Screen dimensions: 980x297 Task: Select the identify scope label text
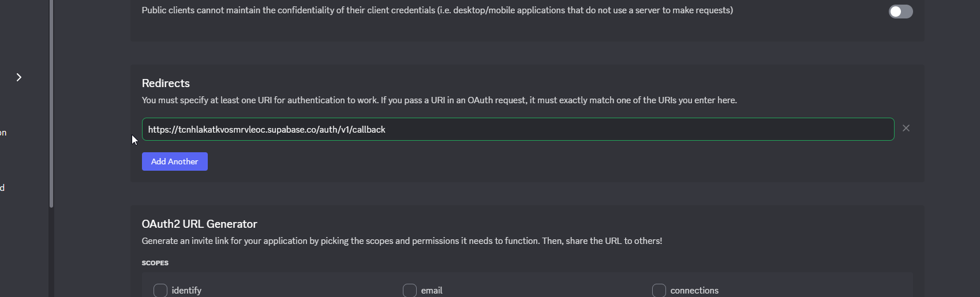pyautogui.click(x=186, y=291)
